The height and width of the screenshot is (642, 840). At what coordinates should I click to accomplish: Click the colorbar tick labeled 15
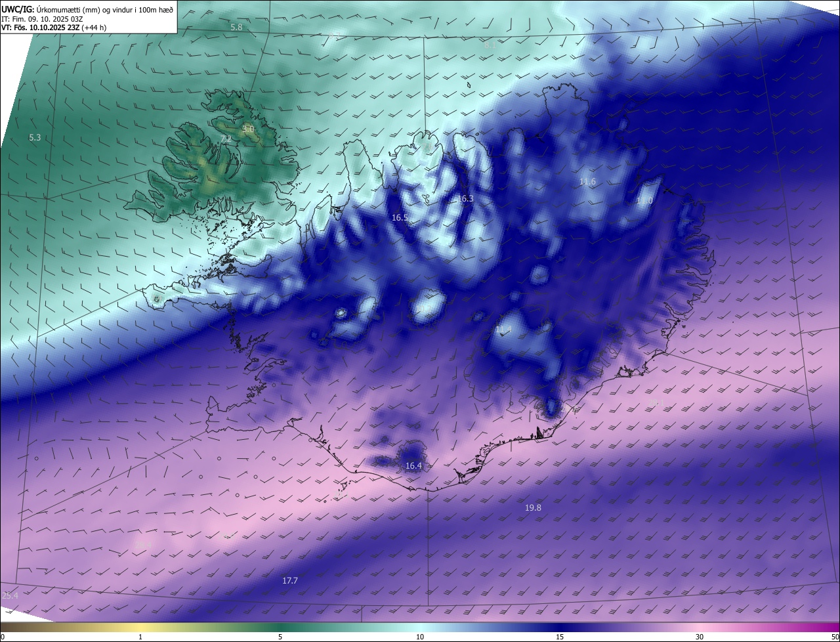[560, 637]
